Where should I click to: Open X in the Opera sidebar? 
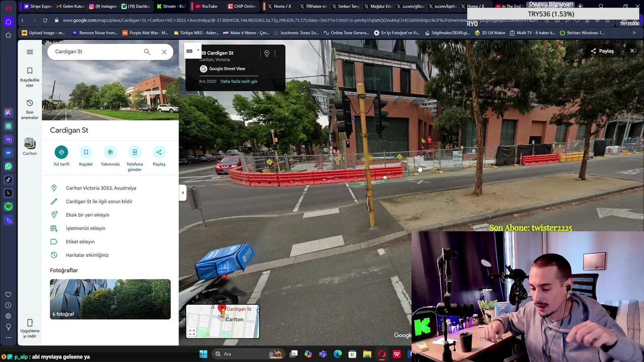8,193
